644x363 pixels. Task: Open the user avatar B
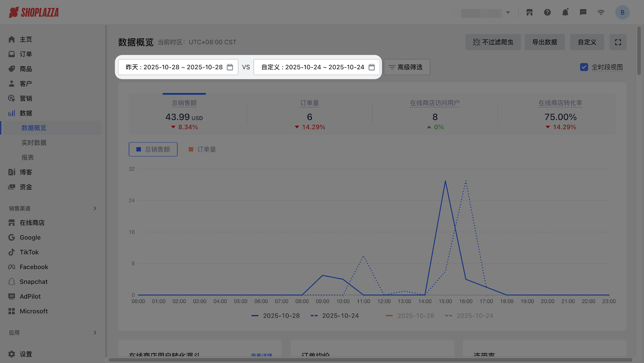pyautogui.click(x=622, y=12)
